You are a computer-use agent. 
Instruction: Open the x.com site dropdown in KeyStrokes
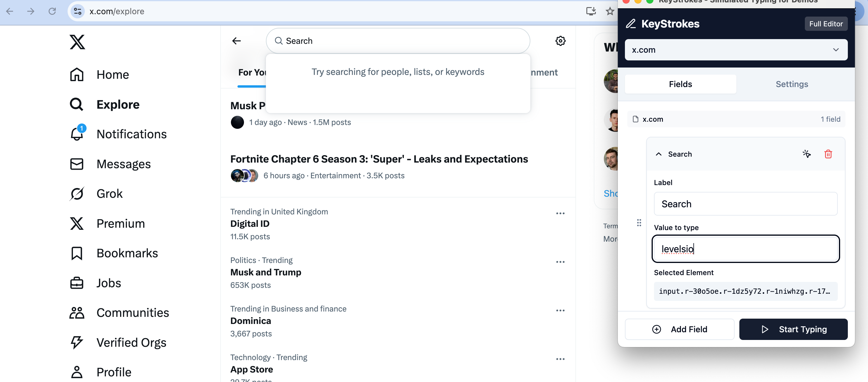pos(736,50)
